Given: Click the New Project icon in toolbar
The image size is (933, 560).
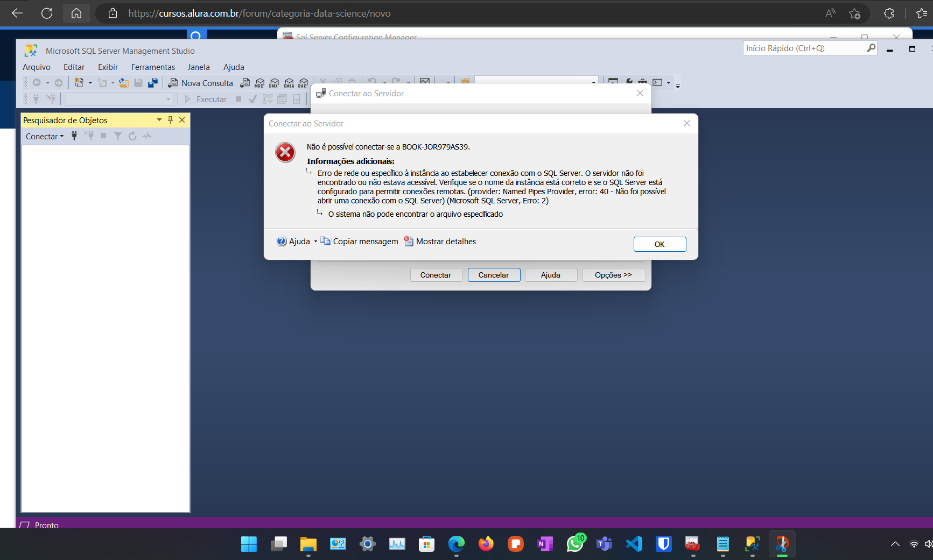Looking at the screenshot, I should click(x=79, y=83).
